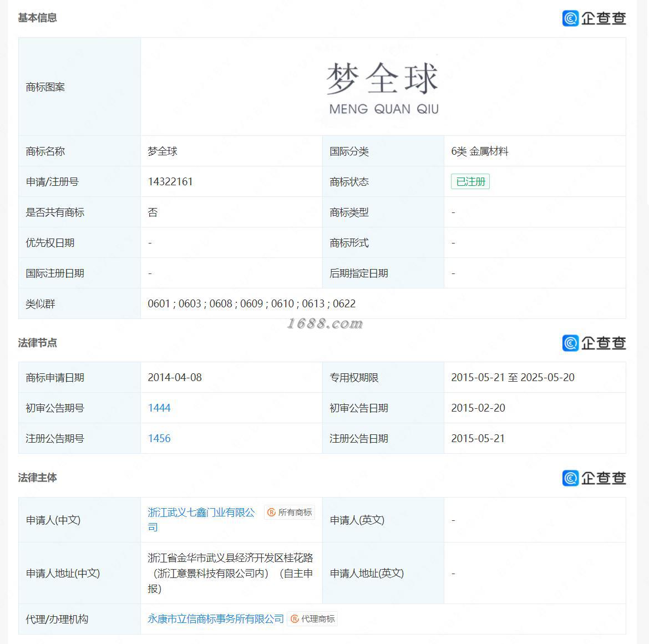The image size is (649, 644).
Task: Select the exclusive period 2015-05-21 至 2025-05-20
Action: coord(513,377)
